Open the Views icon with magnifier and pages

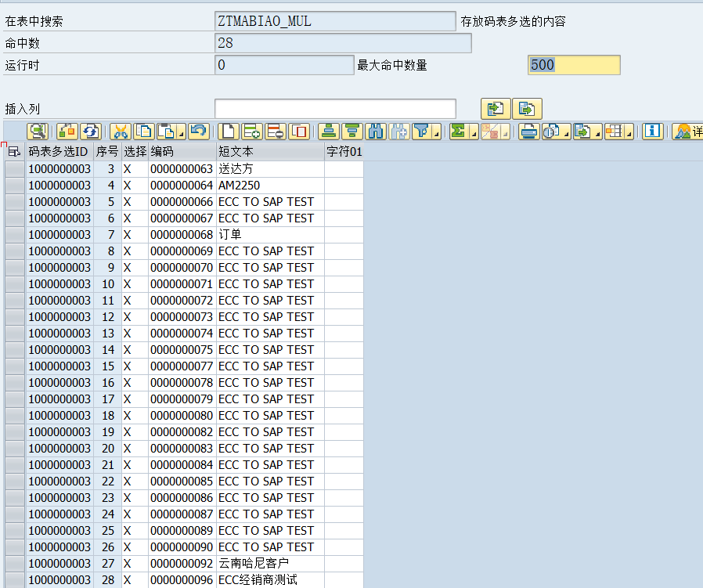[x=551, y=132]
